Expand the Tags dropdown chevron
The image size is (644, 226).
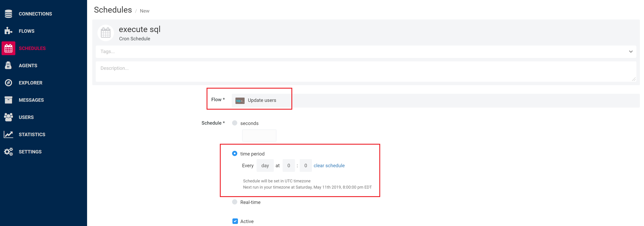(631, 52)
